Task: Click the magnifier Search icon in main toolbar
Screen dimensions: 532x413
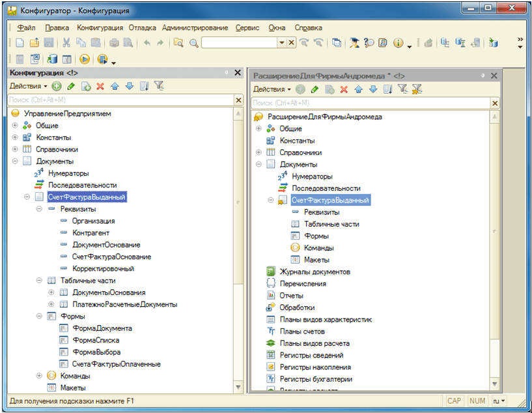Action: 193,43
